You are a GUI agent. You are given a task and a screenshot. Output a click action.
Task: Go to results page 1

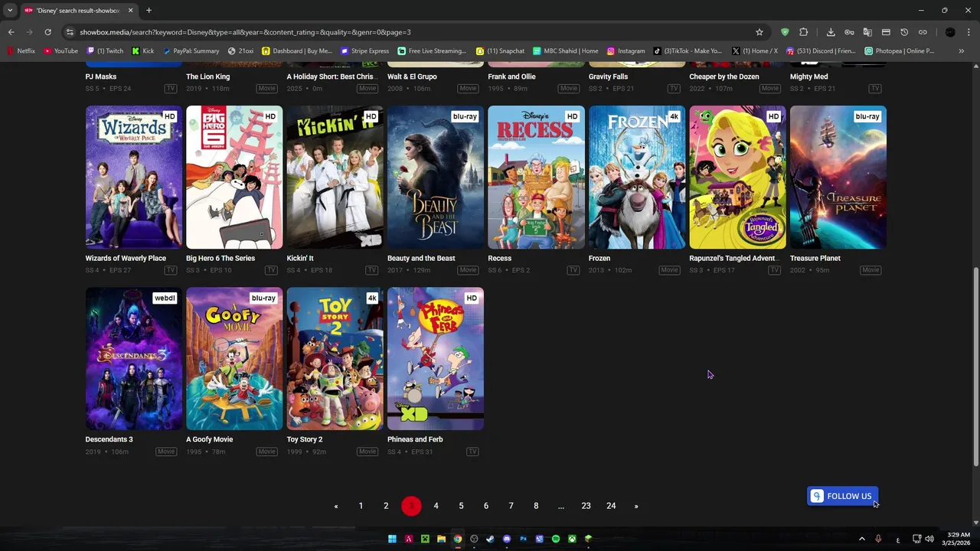pos(361,506)
